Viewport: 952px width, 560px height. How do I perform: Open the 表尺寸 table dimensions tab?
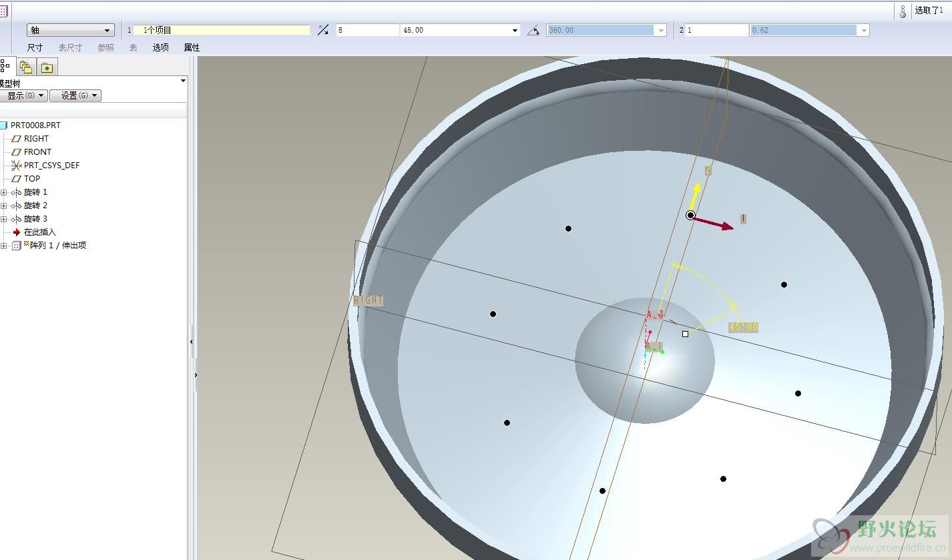point(70,47)
